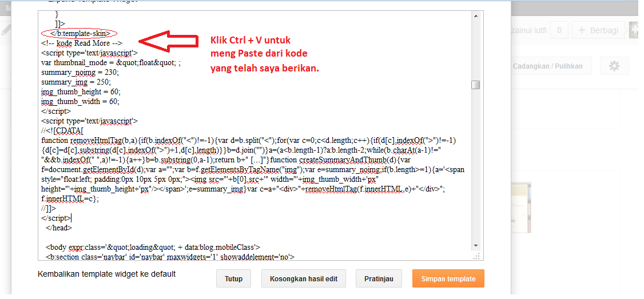Screen dimensions: 644x299
Task: Click the 'summary_noimg = 230;' line
Action: point(80,72)
